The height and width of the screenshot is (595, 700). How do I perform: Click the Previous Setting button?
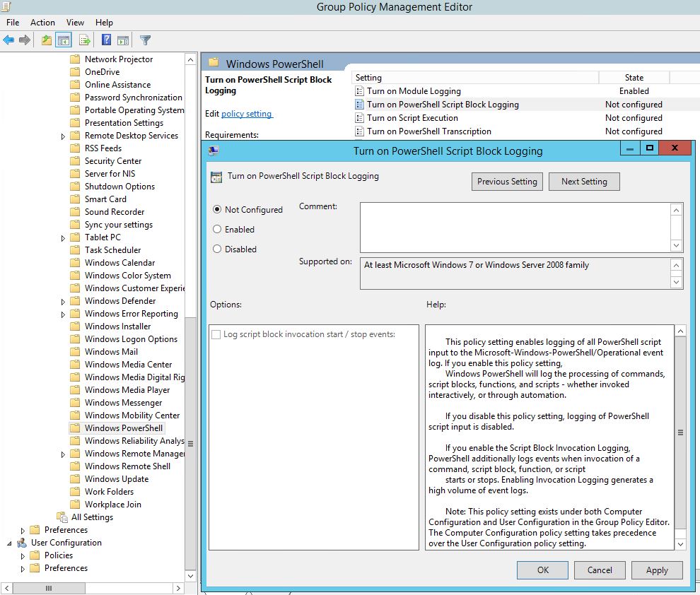(507, 182)
